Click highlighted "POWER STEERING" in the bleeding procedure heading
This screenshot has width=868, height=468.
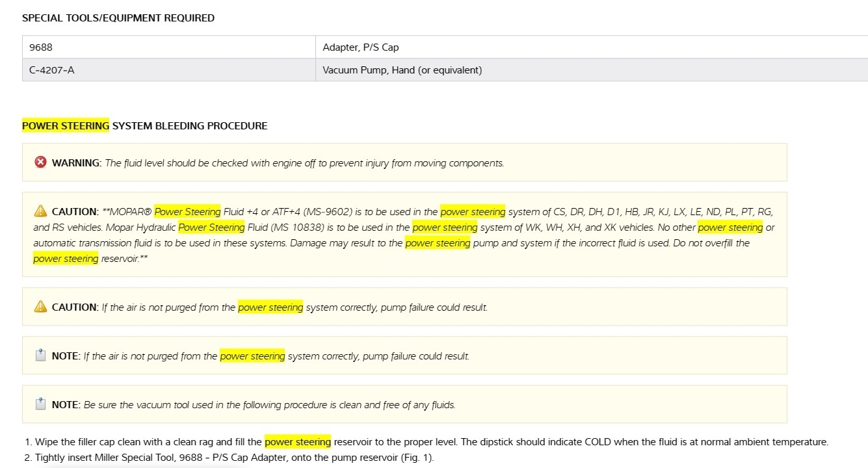pyautogui.click(x=66, y=126)
